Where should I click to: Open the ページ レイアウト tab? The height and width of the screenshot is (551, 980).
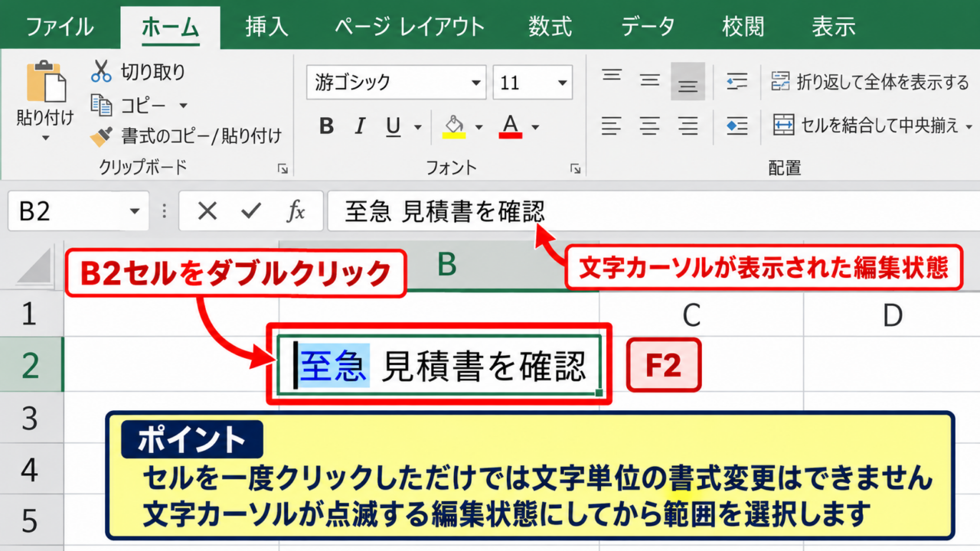(410, 26)
